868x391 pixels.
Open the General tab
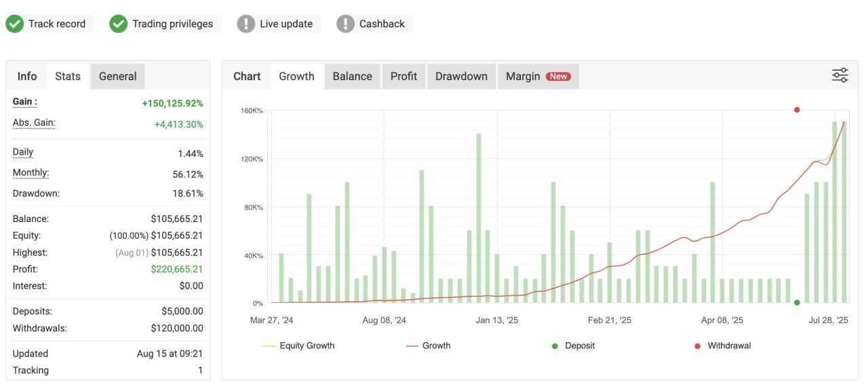[118, 76]
